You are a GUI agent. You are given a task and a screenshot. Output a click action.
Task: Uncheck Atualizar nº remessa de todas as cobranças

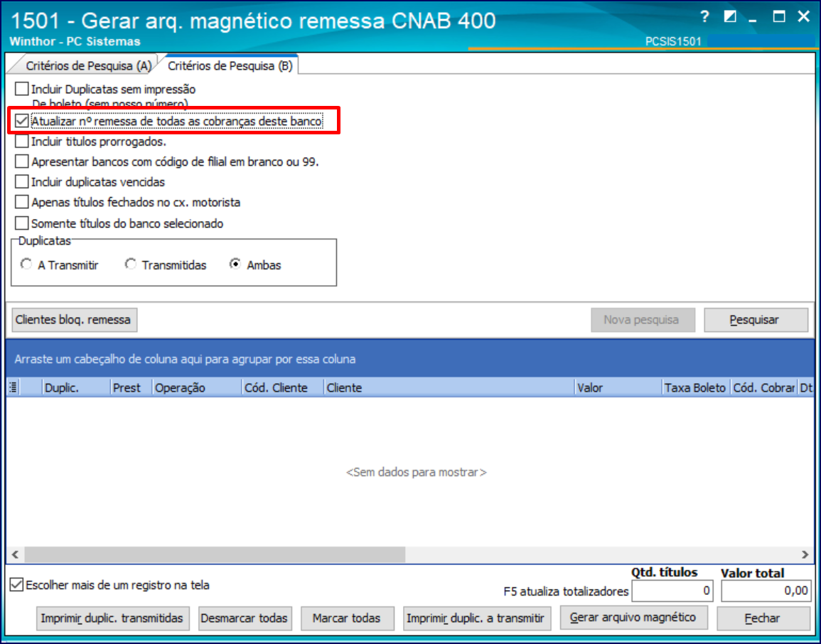22,121
